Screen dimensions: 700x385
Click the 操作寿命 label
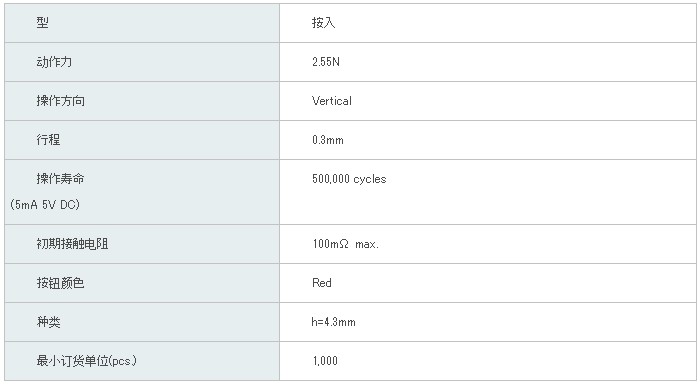[x=60, y=179]
